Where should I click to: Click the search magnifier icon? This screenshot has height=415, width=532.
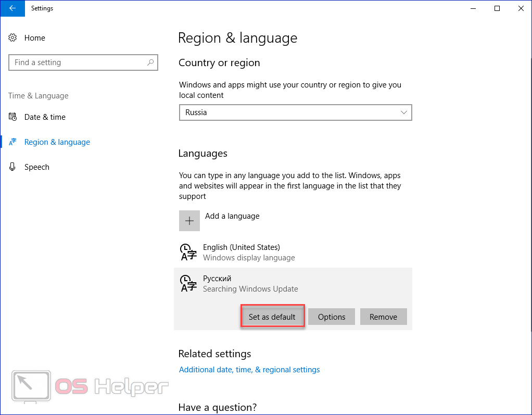[150, 62]
